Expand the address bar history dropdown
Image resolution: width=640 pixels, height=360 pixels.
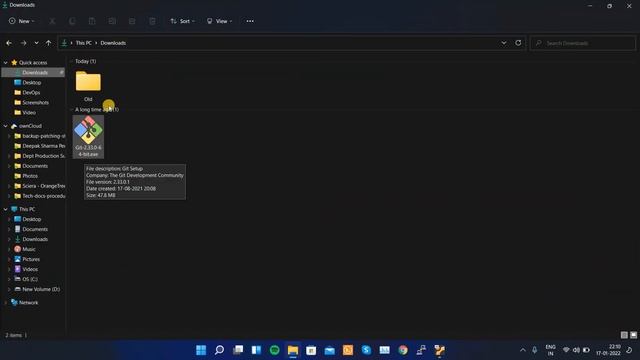pos(504,43)
